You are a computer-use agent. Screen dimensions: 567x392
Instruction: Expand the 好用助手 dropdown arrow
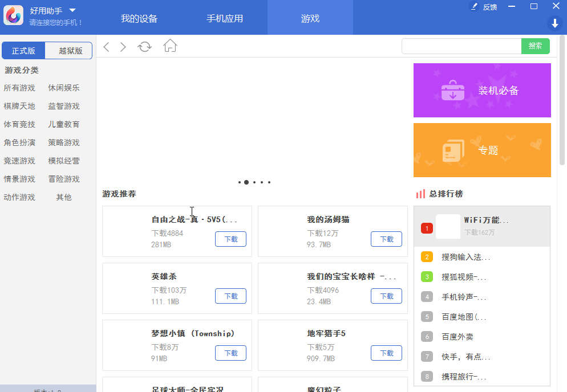tap(72, 10)
